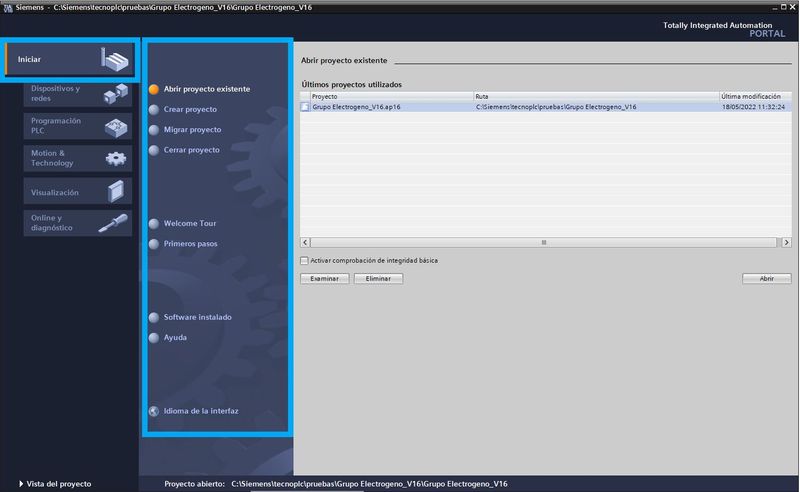800x492 pixels.
Task: Click the project path C:\Siemens\tecnoplc\pruebas cell
Action: (x=556, y=107)
